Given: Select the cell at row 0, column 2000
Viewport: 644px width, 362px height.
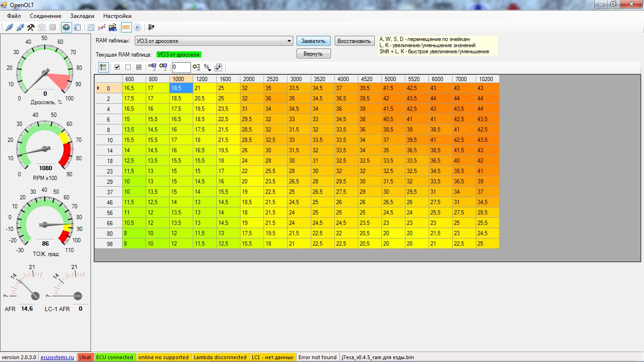Looking at the screenshot, I should (x=252, y=88).
